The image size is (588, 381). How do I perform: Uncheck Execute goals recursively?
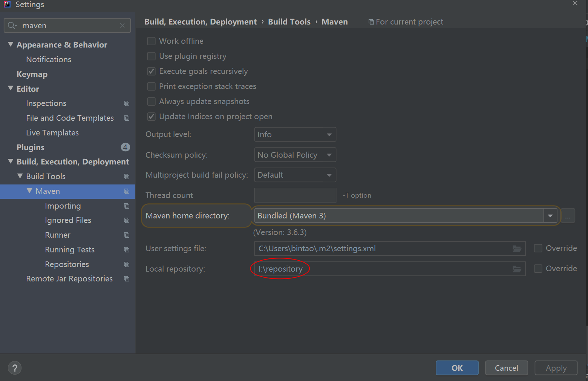pos(152,71)
